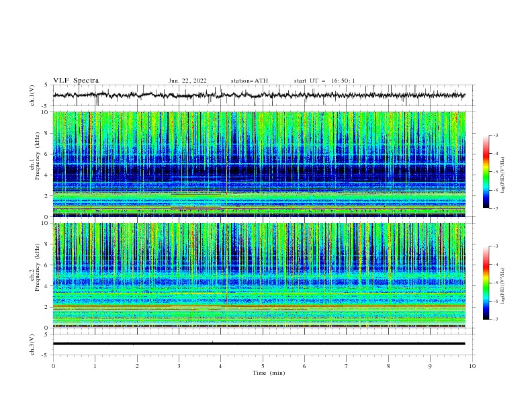Click the '-7' value on ch.2 colorbar
Screen dimensions: 532x411
point(495,319)
